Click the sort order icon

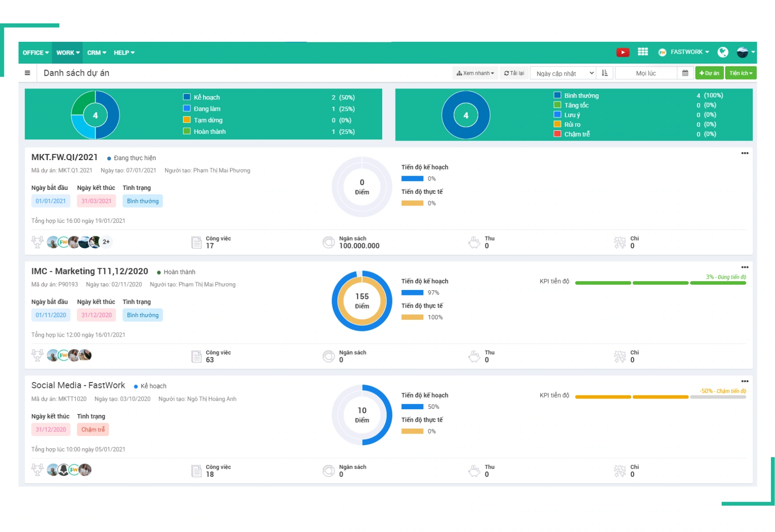point(605,73)
